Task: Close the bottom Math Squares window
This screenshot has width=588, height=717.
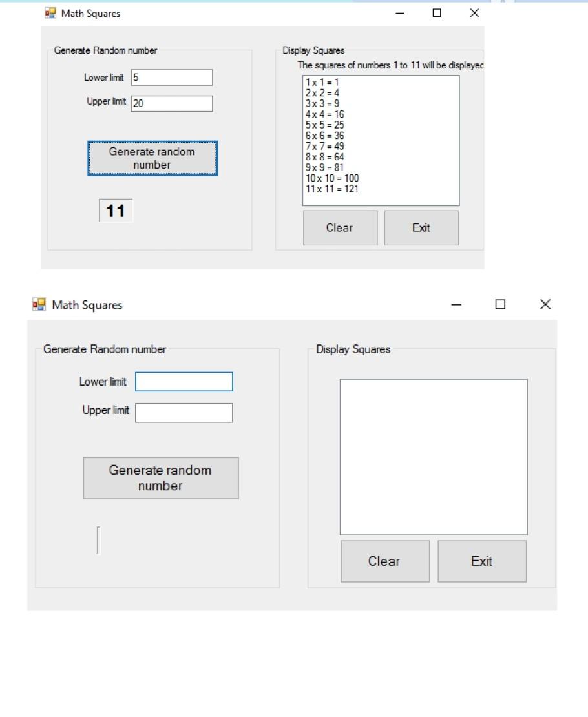Action: click(x=545, y=304)
